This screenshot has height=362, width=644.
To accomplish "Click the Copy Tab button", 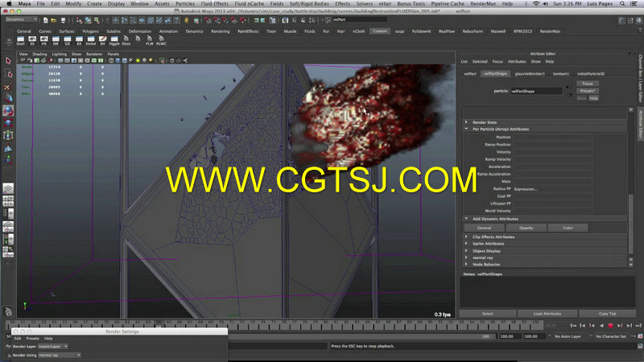I will pos(607,314).
